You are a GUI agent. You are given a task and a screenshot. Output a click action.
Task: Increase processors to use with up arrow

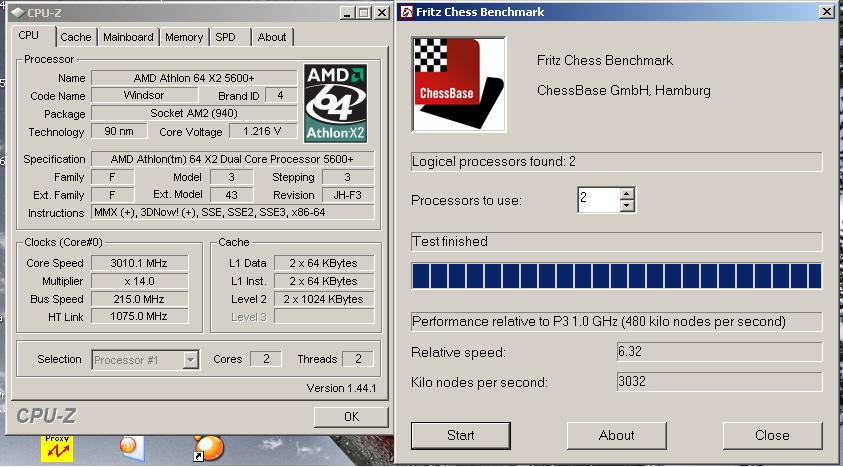[627, 194]
